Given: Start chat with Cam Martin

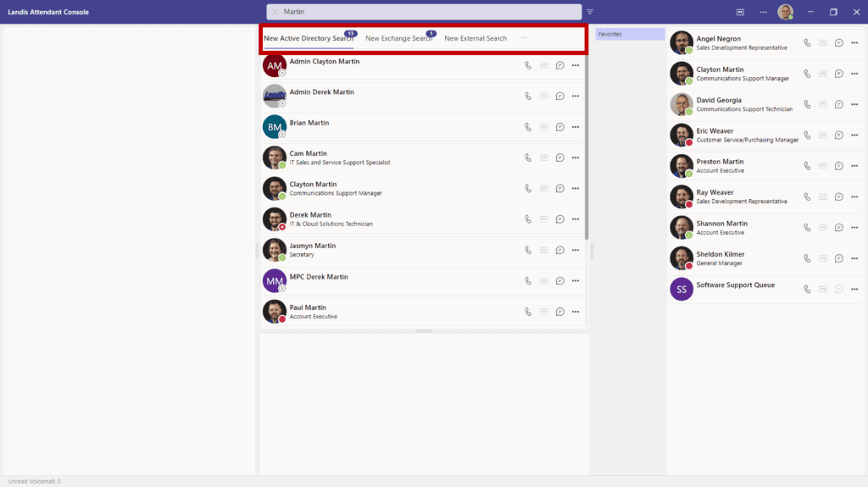Looking at the screenshot, I should tap(559, 158).
